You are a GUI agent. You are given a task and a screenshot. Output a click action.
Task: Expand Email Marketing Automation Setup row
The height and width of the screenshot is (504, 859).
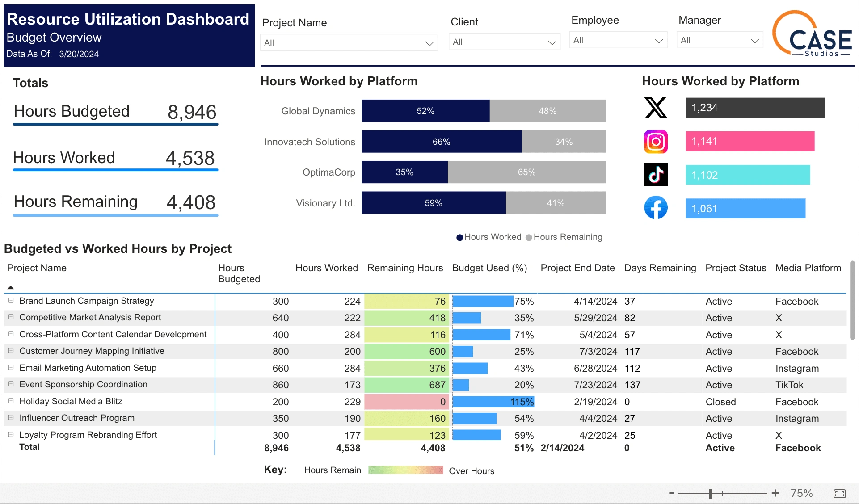pos(11,368)
